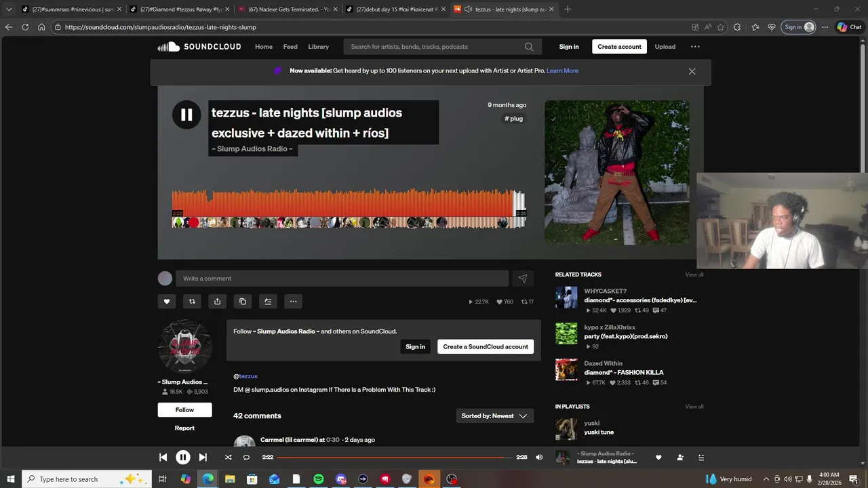This screenshot has width=868, height=488.
Task: Focus the Write a comment field
Action: (x=342, y=279)
